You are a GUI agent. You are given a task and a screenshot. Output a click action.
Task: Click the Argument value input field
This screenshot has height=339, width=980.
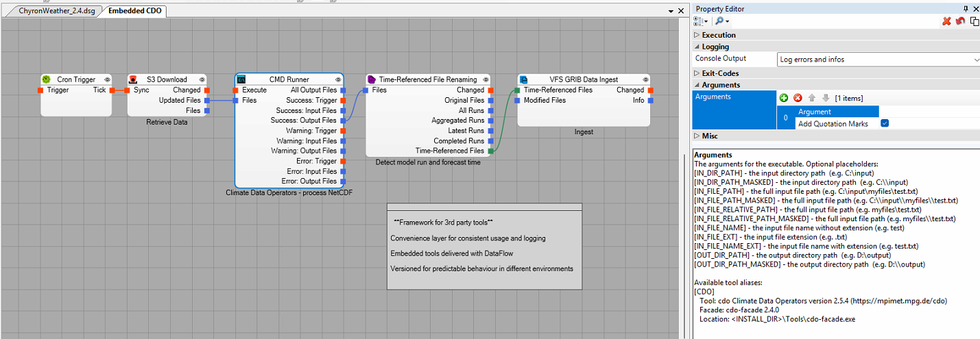click(x=929, y=112)
